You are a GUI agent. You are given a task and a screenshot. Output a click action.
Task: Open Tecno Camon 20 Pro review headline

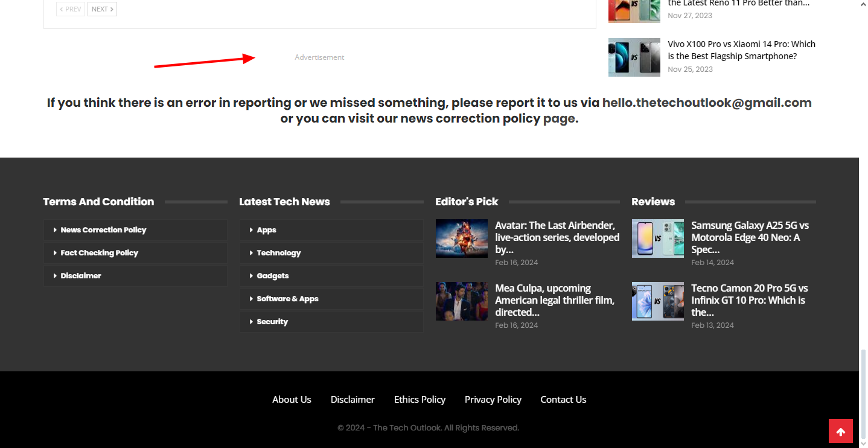coord(749,300)
